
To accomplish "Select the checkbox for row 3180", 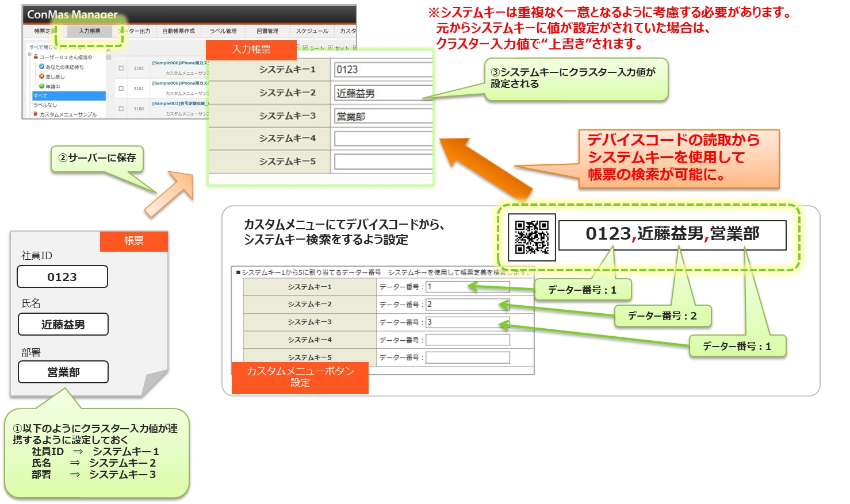I will point(121,109).
